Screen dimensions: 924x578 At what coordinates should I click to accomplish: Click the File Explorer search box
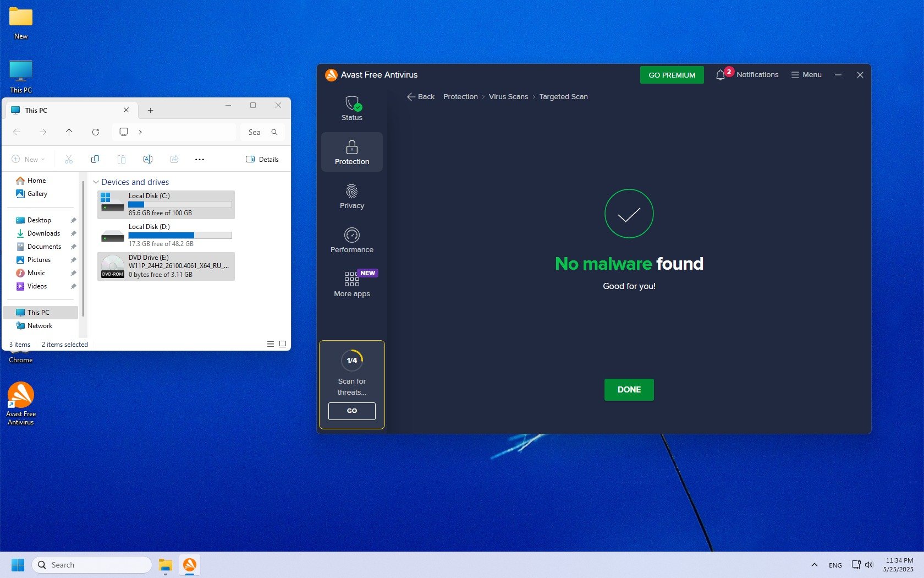click(x=262, y=132)
